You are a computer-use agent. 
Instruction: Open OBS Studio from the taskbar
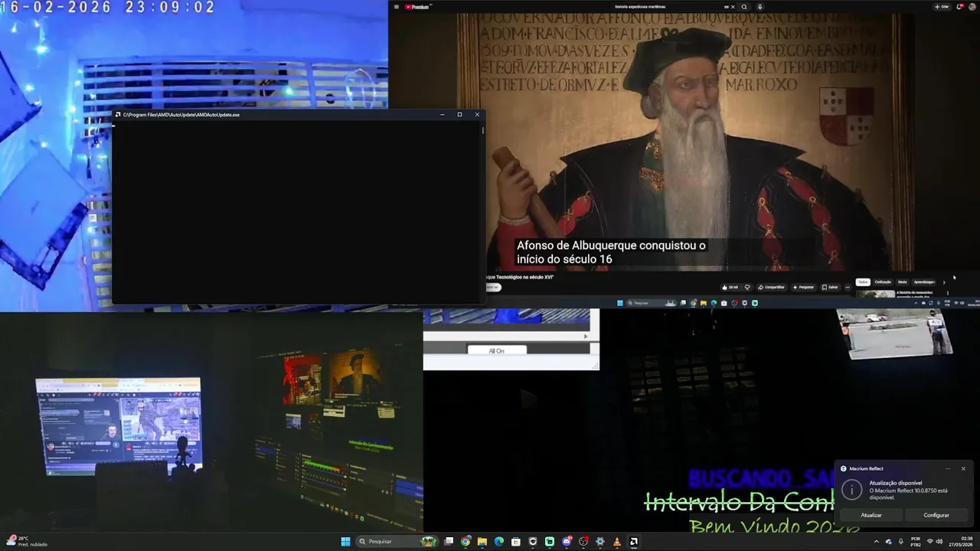583,542
